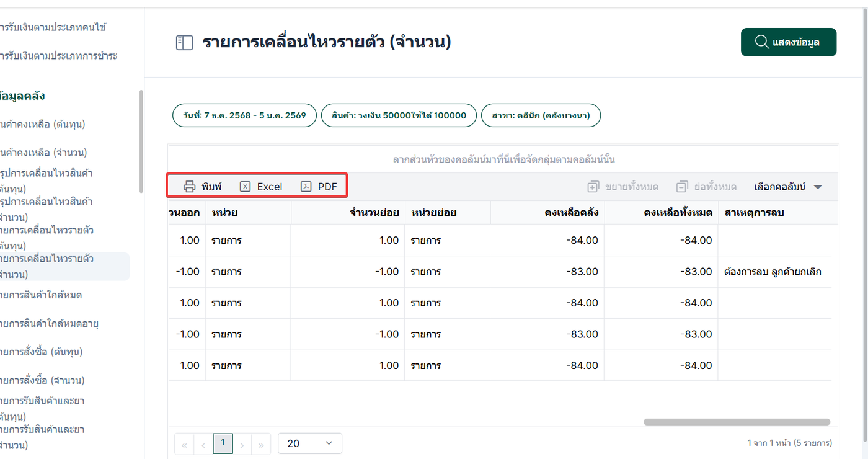Image resolution: width=868 pixels, height=459 pixels.
Task: Open สินค้าคงเหลือ (จำนวน) report in sidebar
Action: pyautogui.click(x=43, y=153)
